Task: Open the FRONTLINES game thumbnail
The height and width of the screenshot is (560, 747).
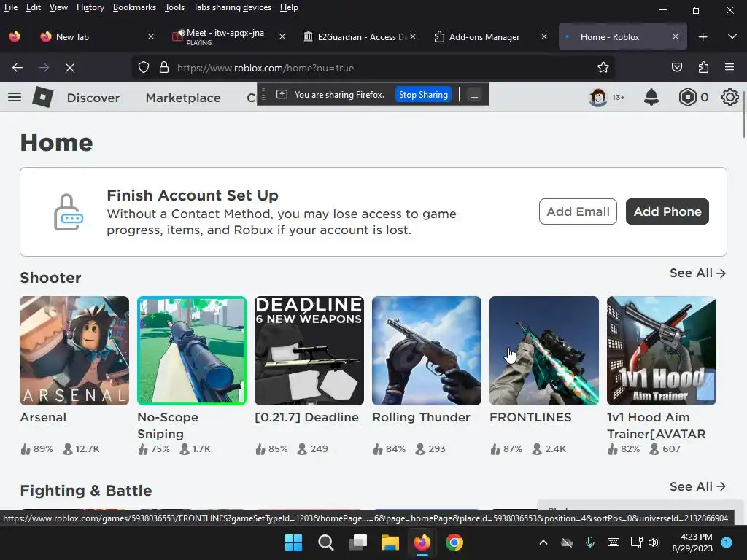Action: pyautogui.click(x=544, y=351)
